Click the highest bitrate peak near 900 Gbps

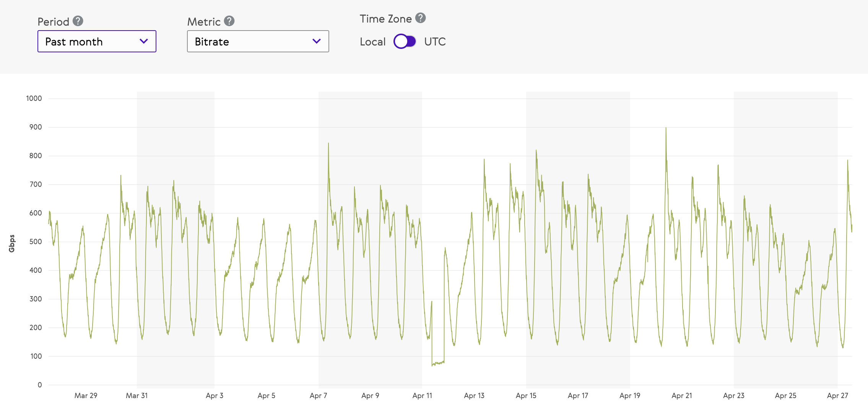click(x=666, y=129)
